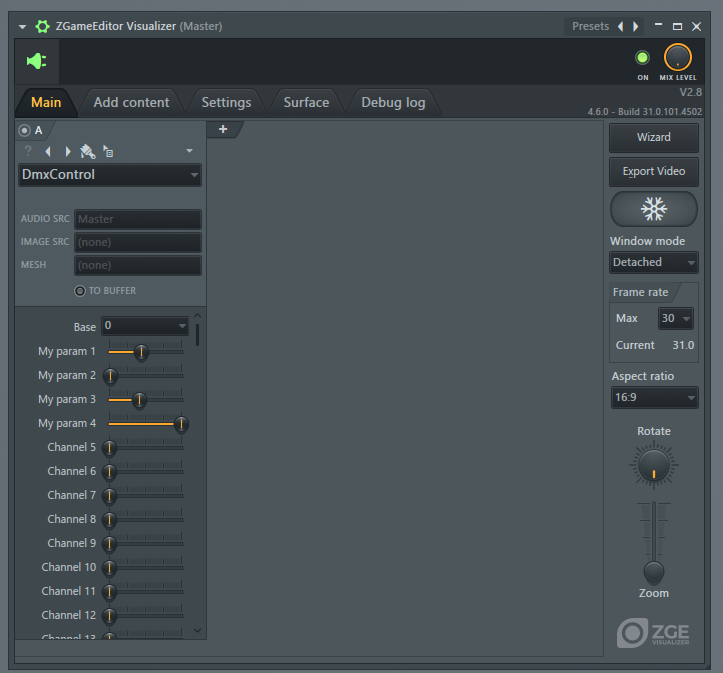Click the MESH source field
This screenshot has width=723, height=673.
tap(137, 265)
